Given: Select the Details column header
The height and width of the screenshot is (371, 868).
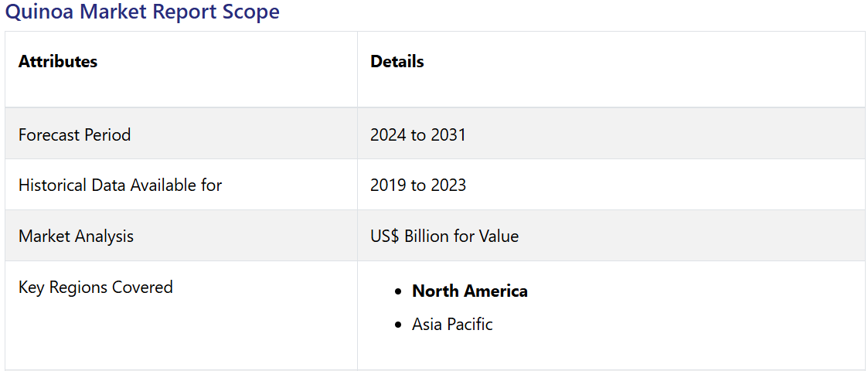Looking at the screenshot, I should pos(397,62).
